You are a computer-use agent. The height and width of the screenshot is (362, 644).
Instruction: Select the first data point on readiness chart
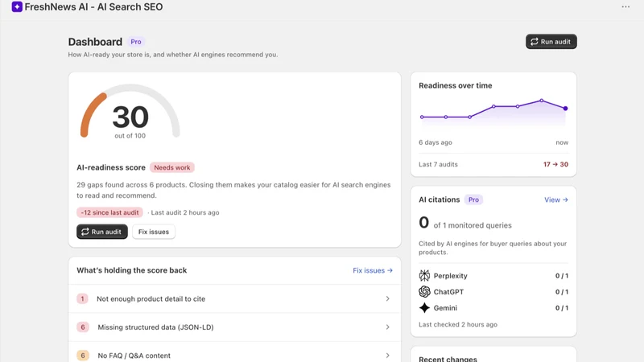click(x=422, y=117)
